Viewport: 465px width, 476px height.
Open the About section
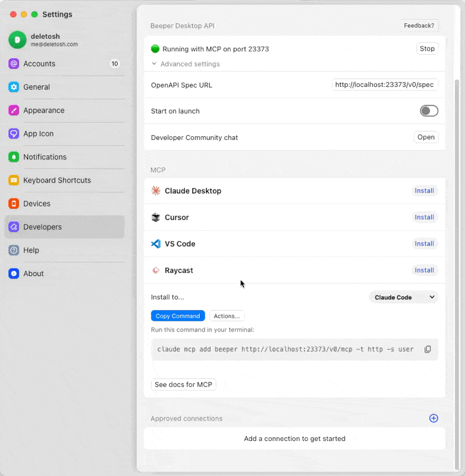[65, 274]
